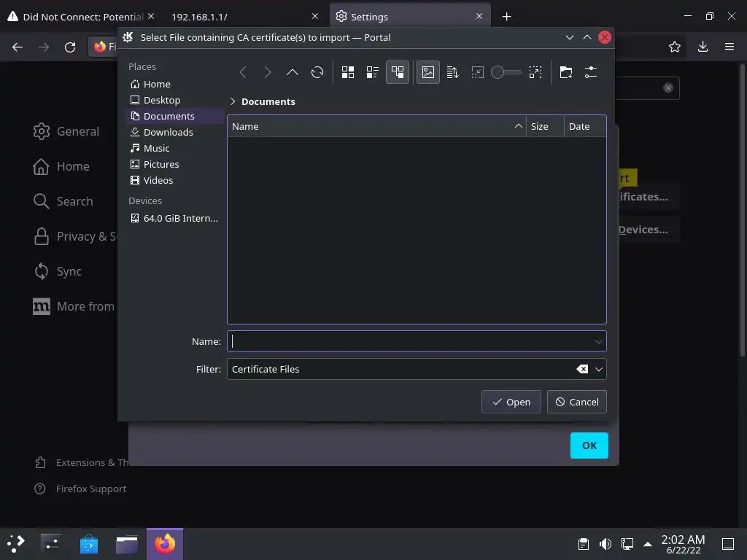Viewport: 747px width, 560px height.
Task: Close the certificate import dialog
Action: coord(605,38)
